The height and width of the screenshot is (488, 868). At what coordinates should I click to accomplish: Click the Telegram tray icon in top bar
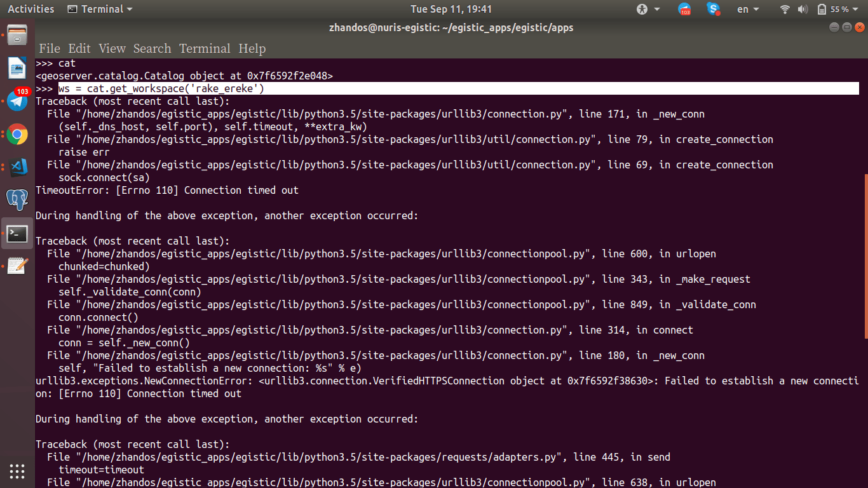[x=684, y=9]
